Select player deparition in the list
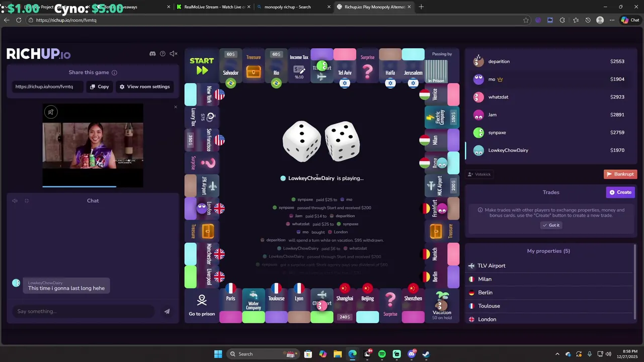 click(x=550, y=61)
